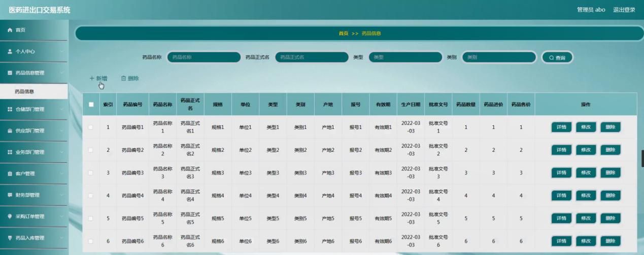Expand the 个人中心 chevron arrow
Viewport: 644px width, 255px height.
61,52
